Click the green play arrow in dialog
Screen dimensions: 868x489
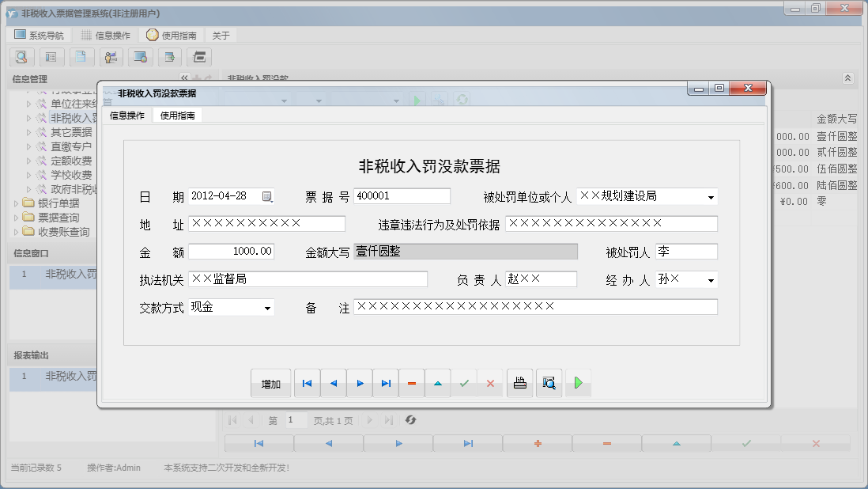[x=578, y=384]
